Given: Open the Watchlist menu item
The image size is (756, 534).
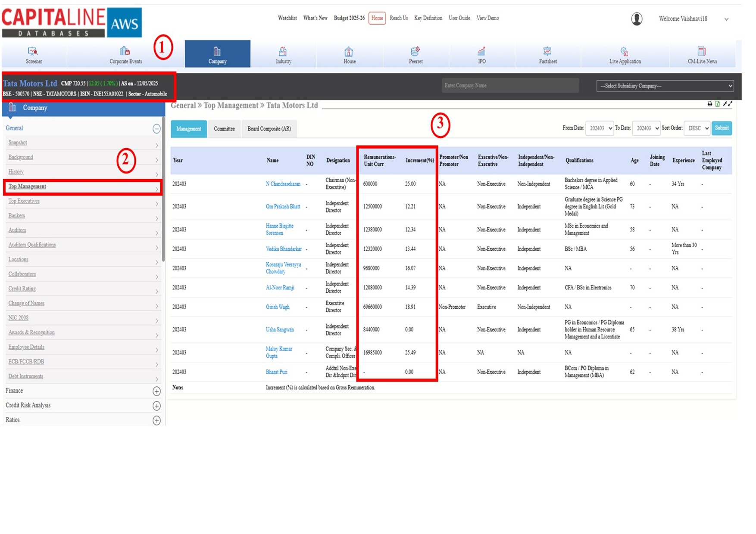Looking at the screenshot, I should click(x=287, y=18).
